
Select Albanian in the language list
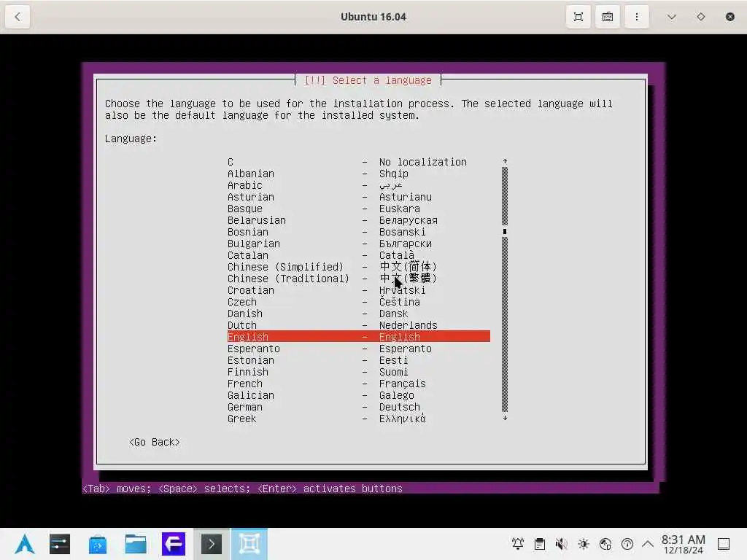[x=358, y=174]
